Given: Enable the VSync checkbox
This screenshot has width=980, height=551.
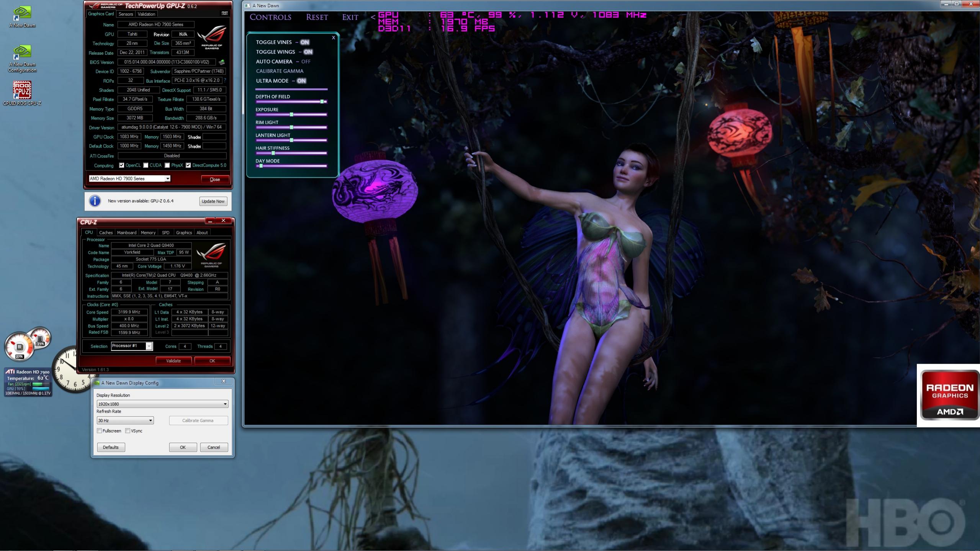Looking at the screenshot, I should tap(128, 431).
